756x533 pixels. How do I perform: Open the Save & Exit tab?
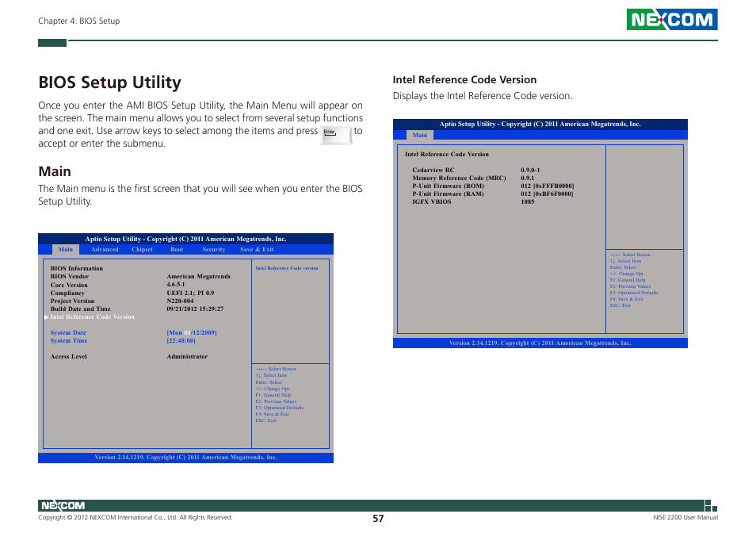[x=257, y=249]
